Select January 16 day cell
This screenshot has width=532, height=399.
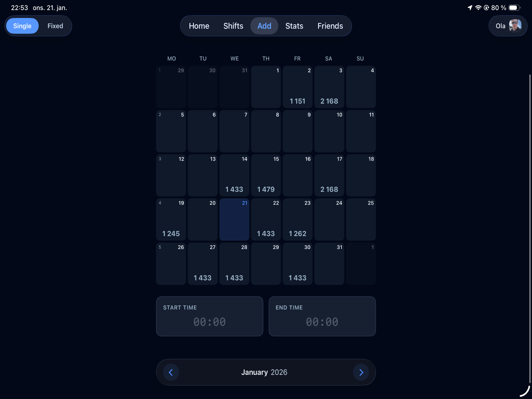(298, 175)
